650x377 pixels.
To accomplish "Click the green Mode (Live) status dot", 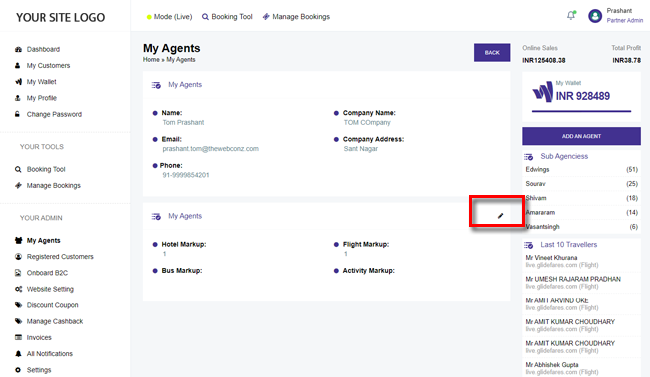I will pos(149,17).
